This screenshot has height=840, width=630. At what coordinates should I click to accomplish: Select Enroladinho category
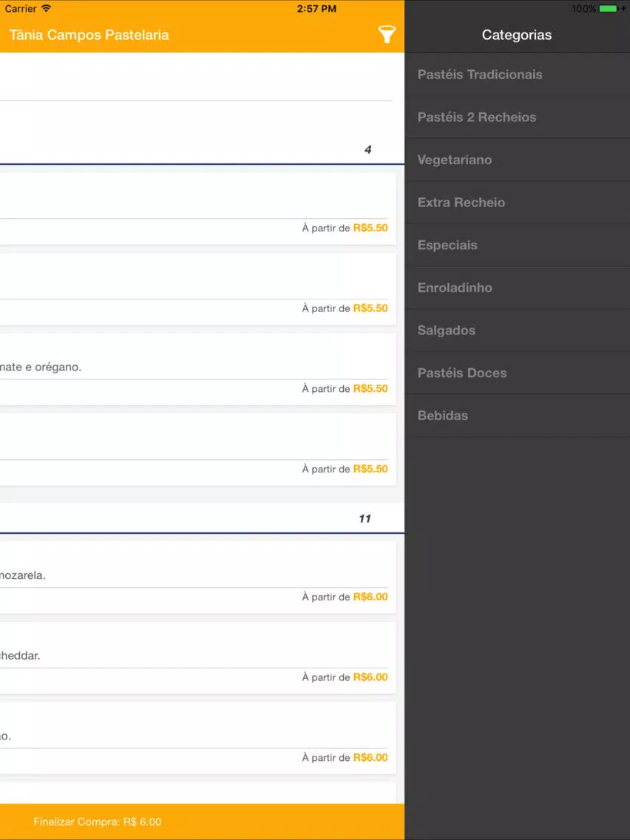[x=517, y=288]
